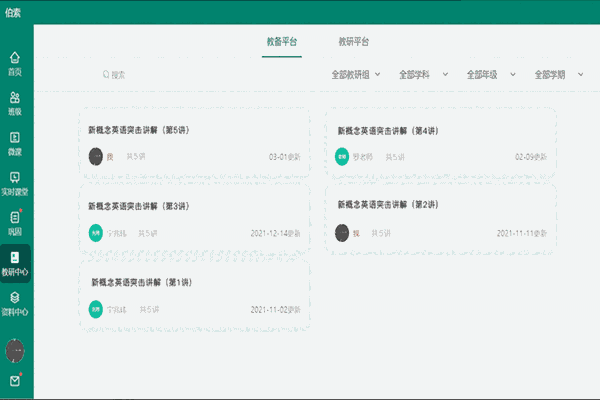The image size is (600, 400).
Task: Click green avatar on 第3讲 card
Action: click(x=96, y=233)
